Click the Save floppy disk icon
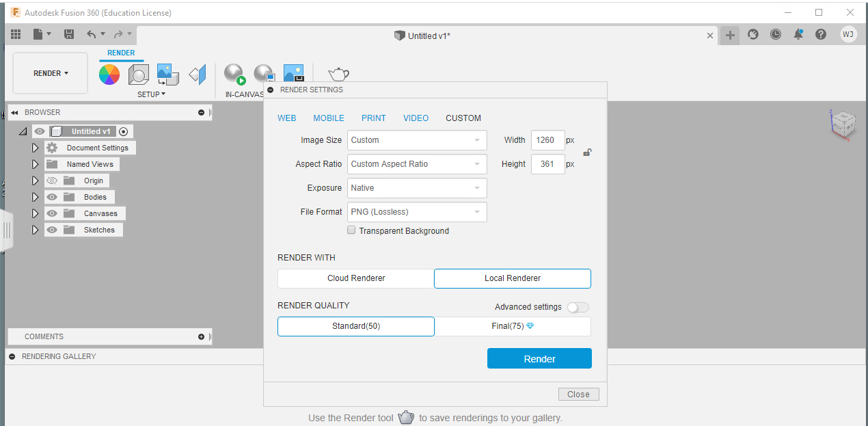This screenshot has width=868, height=426. 68,34
